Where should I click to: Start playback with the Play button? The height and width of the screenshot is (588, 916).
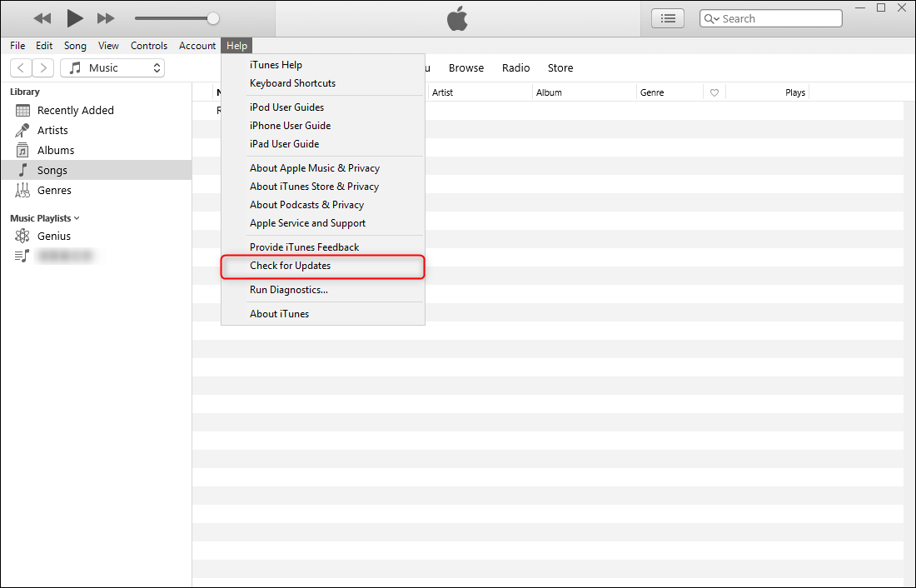[74, 18]
